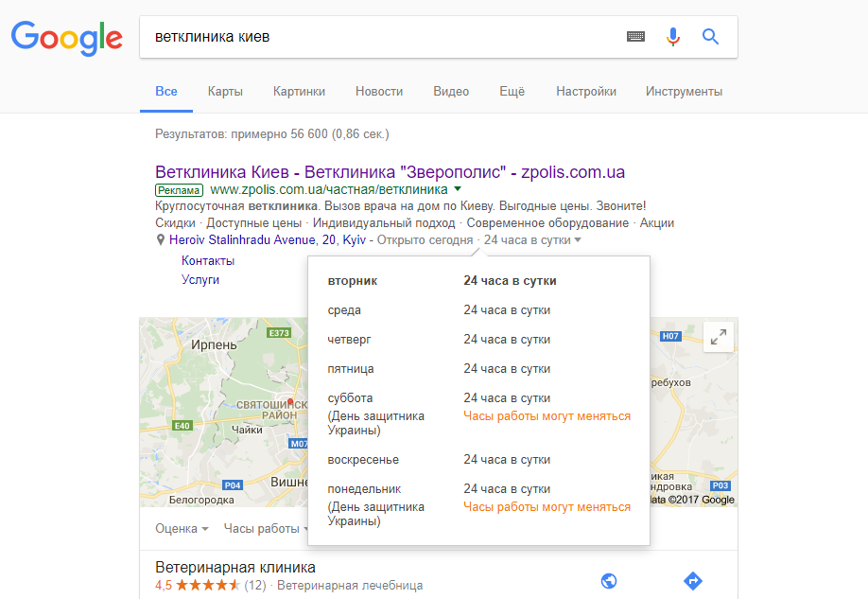Expand the Оценка filter dropdown
Image resolution: width=868 pixels, height=599 pixels.
[x=182, y=528]
